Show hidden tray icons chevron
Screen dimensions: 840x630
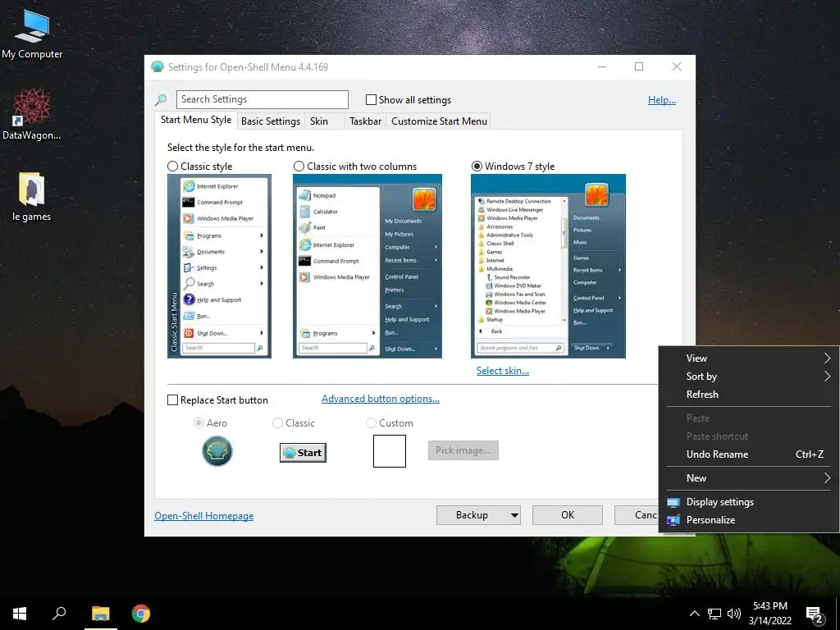pos(694,614)
